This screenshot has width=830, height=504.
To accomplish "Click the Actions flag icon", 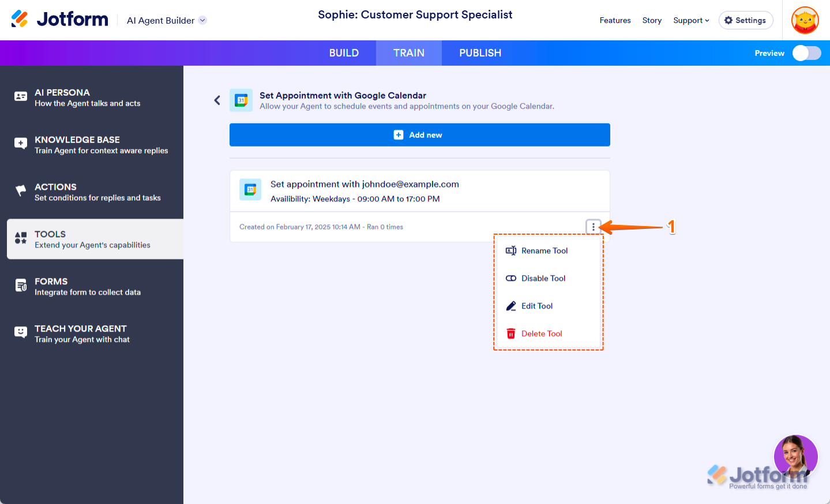I will [21, 190].
